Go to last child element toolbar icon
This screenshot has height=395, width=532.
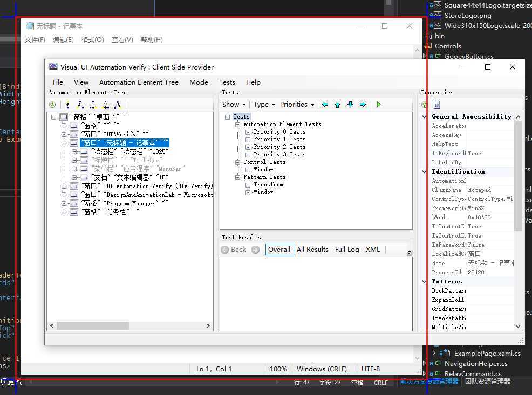coord(118,105)
